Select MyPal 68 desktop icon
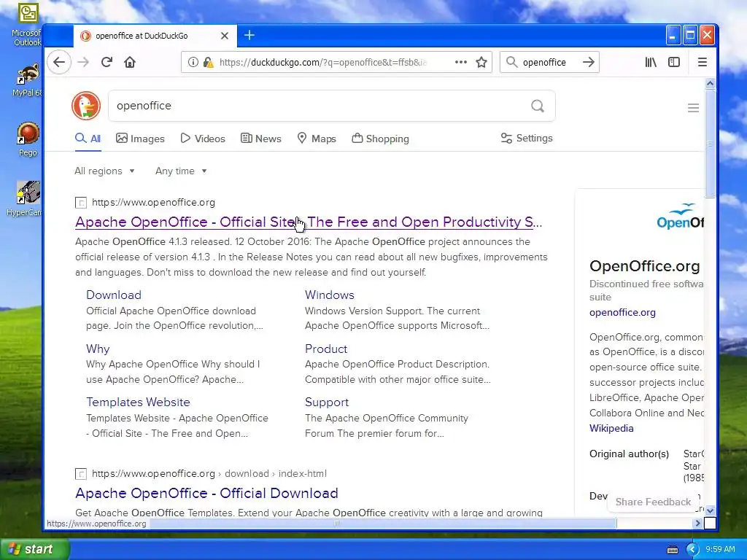This screenshot has width=747, height=560. click(28, 80)
